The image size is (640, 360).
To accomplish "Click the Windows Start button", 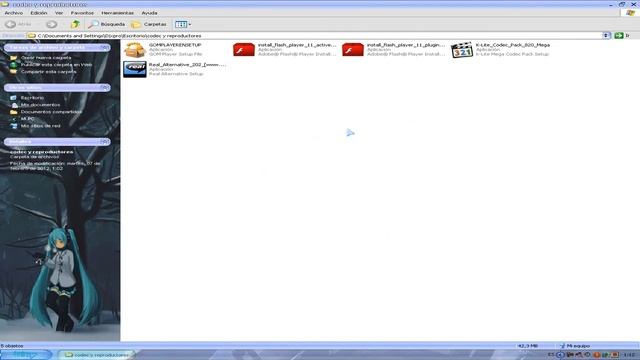I will [x=25, y=355].
